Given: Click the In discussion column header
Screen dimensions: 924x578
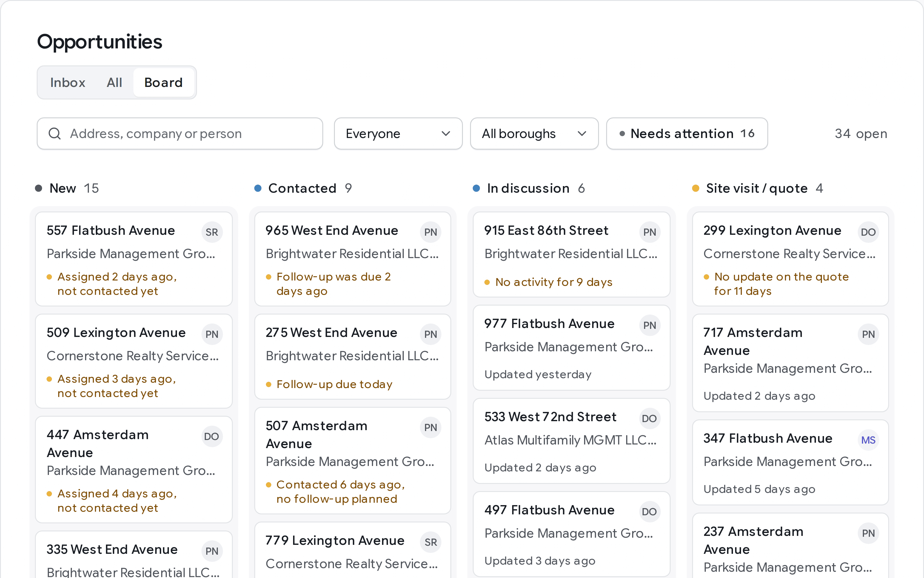Looking at the screenshot, I should click(x=529, y=188).
